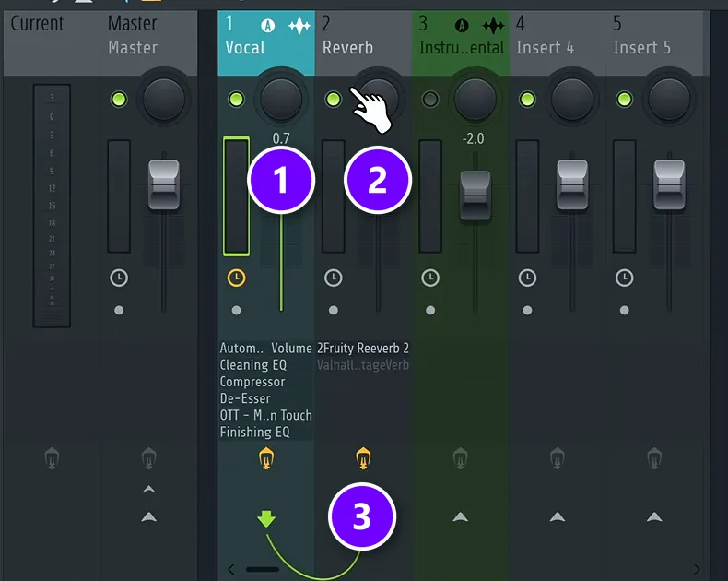Click the waveform icon on Instrumental track header
The width and height of the screenshot is (728, 581).
coord(494,26)
